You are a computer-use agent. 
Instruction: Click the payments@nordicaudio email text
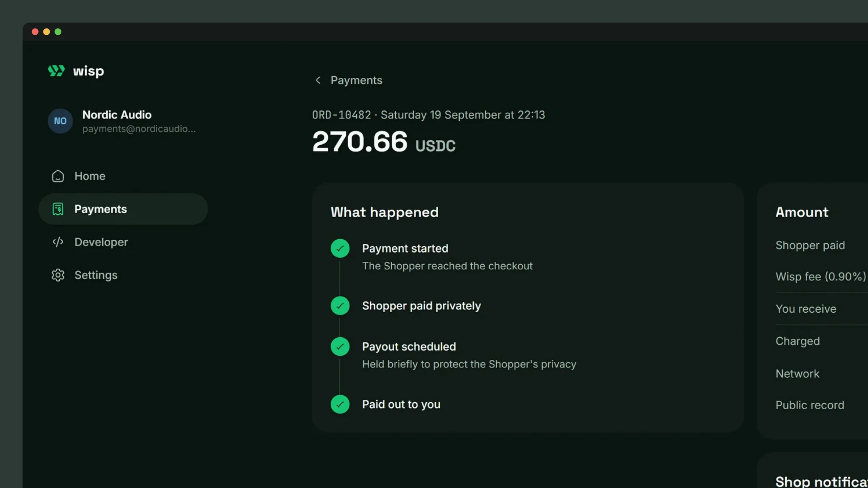[139, 129]
